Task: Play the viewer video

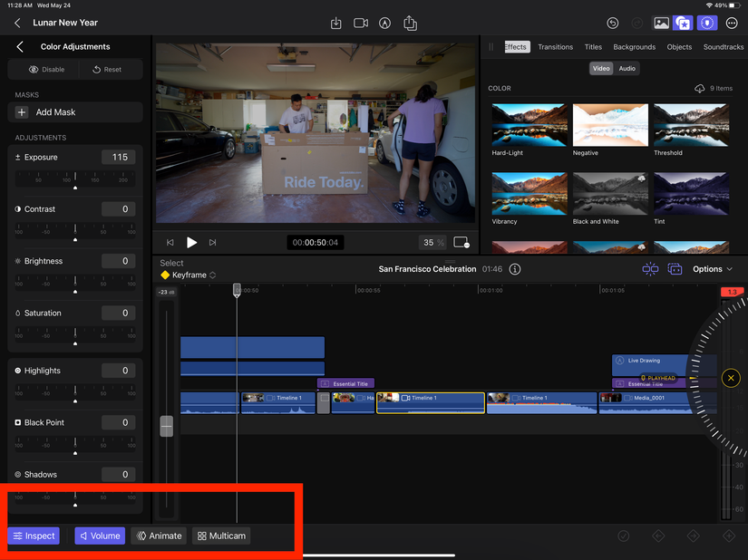Action: [191, 243]
